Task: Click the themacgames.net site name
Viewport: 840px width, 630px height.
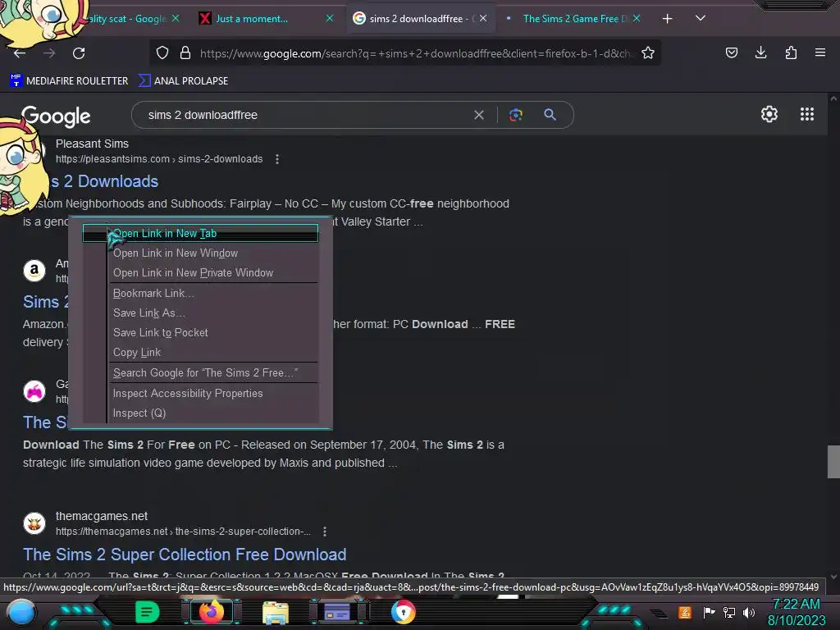Action: pos(102,517)
